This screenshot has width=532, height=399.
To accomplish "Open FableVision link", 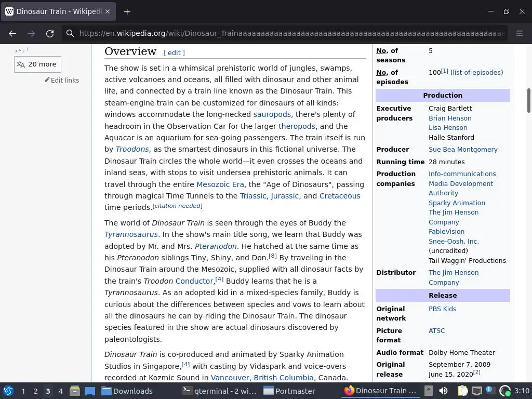I will [x=446, y=231].
